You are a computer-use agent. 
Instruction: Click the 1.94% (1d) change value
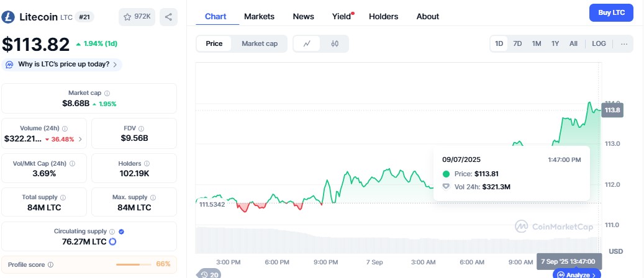pos(100,43)
